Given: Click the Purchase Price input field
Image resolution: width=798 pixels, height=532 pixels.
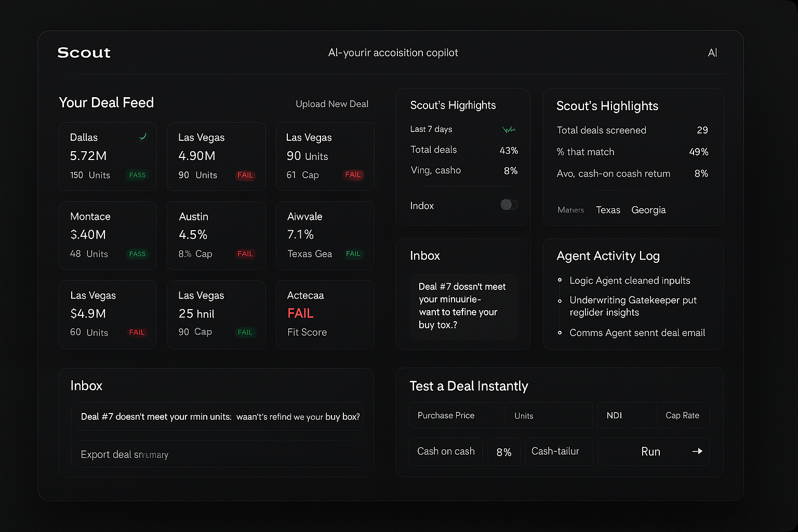Looking at the screenshot, I should pos(456,416).
